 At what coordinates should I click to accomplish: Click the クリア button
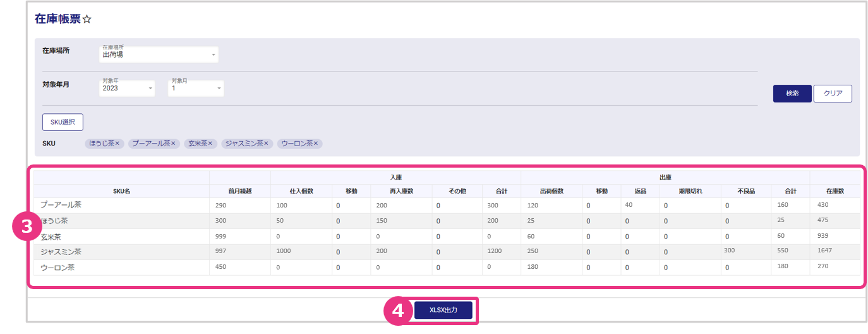point(833,94)
